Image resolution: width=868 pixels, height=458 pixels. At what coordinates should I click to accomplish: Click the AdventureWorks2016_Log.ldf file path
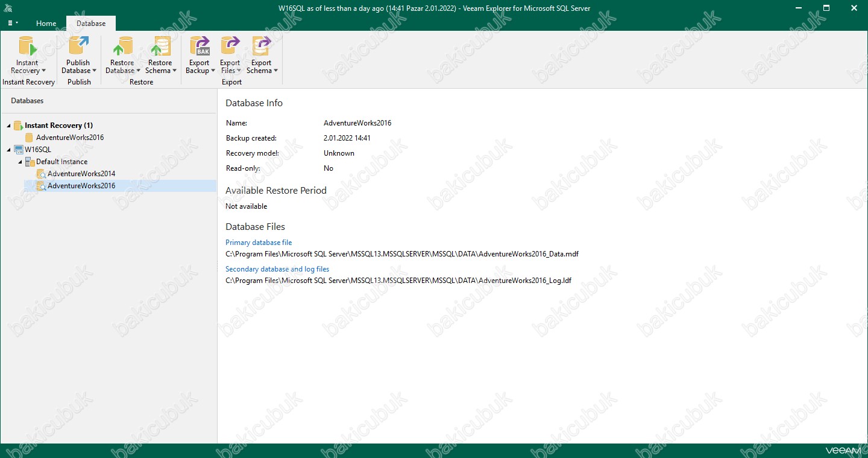pos(398,281)
